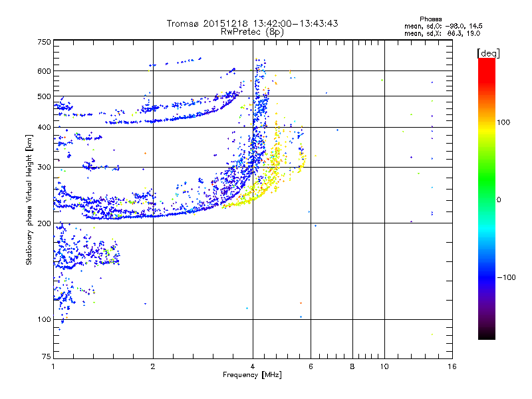
Task: Click the y-axis tick label '600'
Action: pyautogui.click(x=44, y=71)
